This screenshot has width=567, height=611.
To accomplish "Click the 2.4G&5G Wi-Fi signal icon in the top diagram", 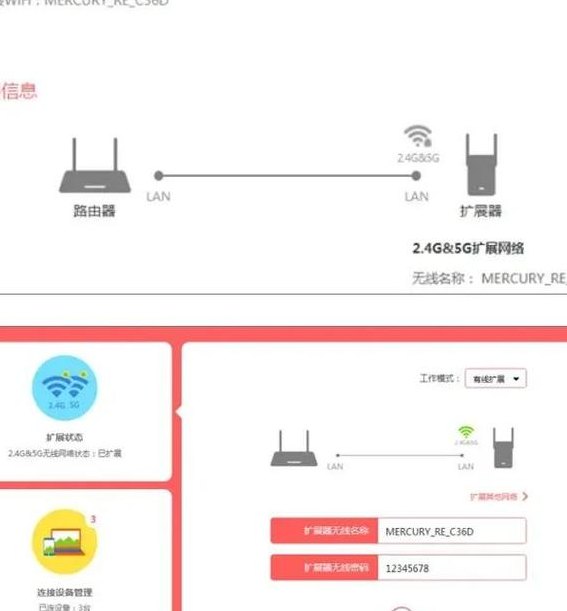I will (418, 136).
